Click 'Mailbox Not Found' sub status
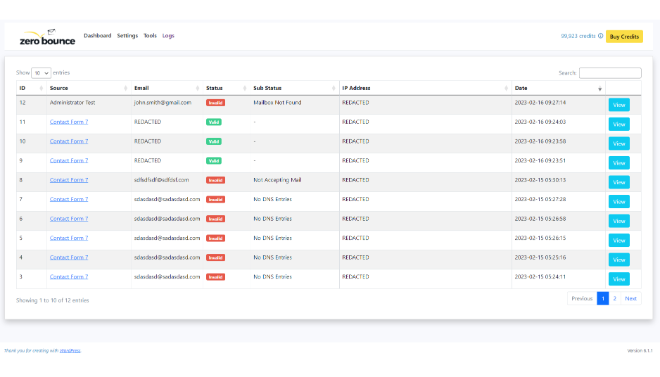660x377 pixels. (277, 103)
